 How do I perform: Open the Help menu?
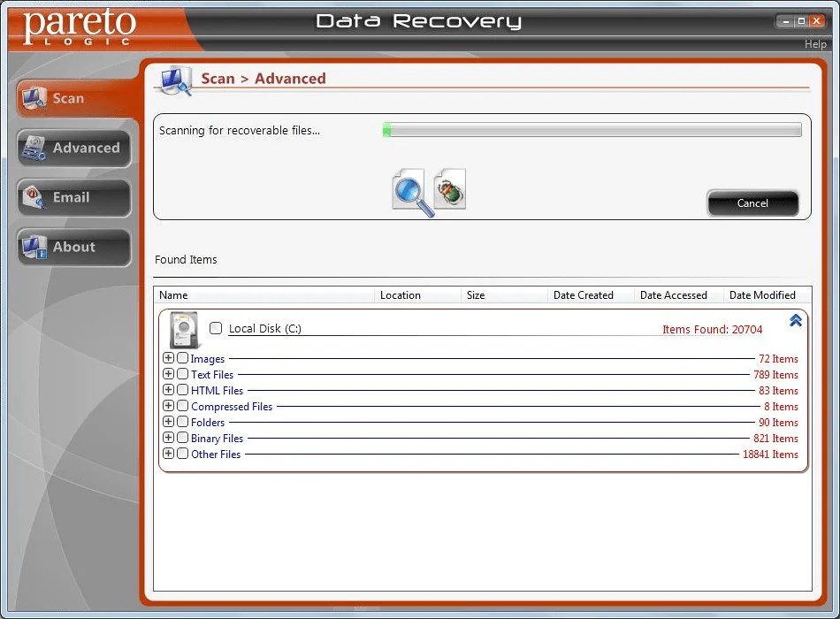(x=815, y=43)
